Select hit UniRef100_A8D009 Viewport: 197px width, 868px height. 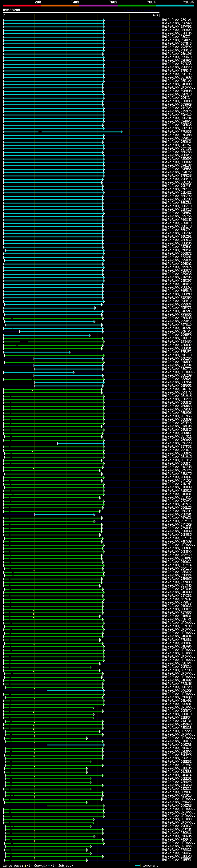tap(177, 30)
